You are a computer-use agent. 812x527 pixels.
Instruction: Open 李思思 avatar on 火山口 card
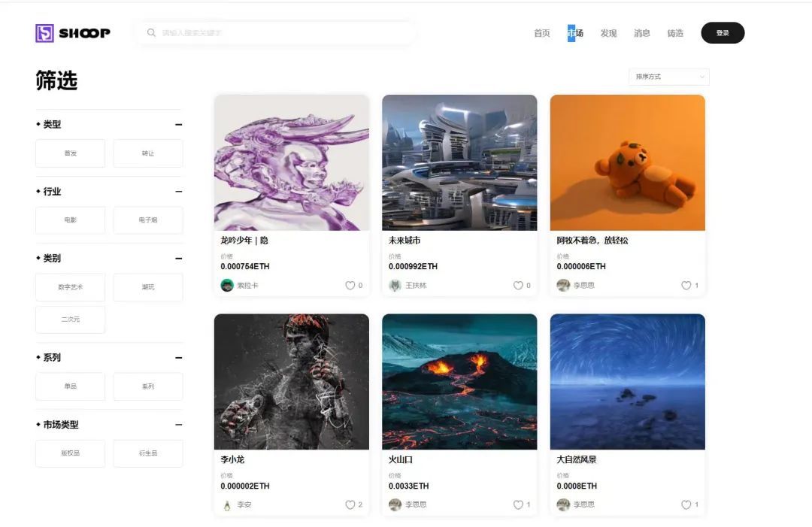tap(395, 504)
